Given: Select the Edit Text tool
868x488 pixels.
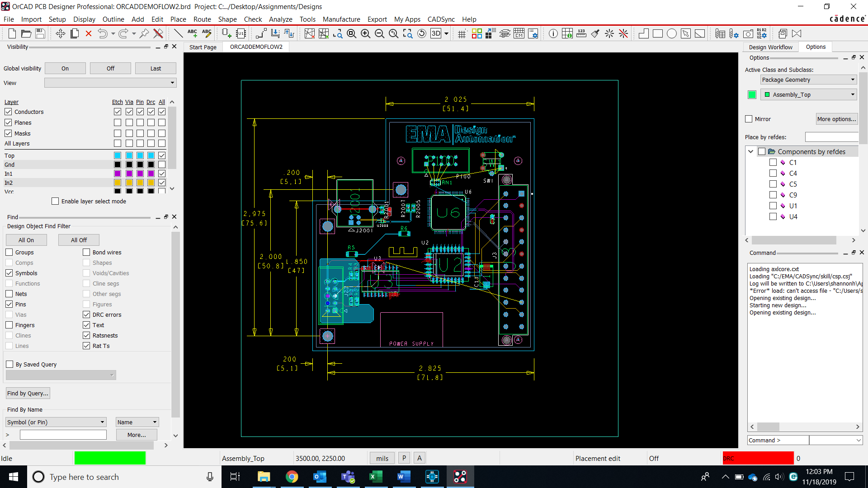Looking at the screenshot, I should pos(207,33).
